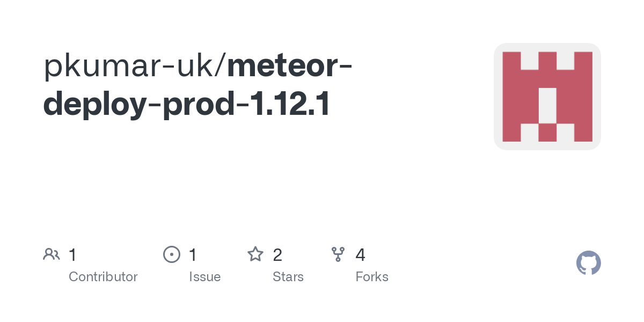Click the GitHub Octocat logo
This screenshot has width=644, height=322.
coord(588,263)
